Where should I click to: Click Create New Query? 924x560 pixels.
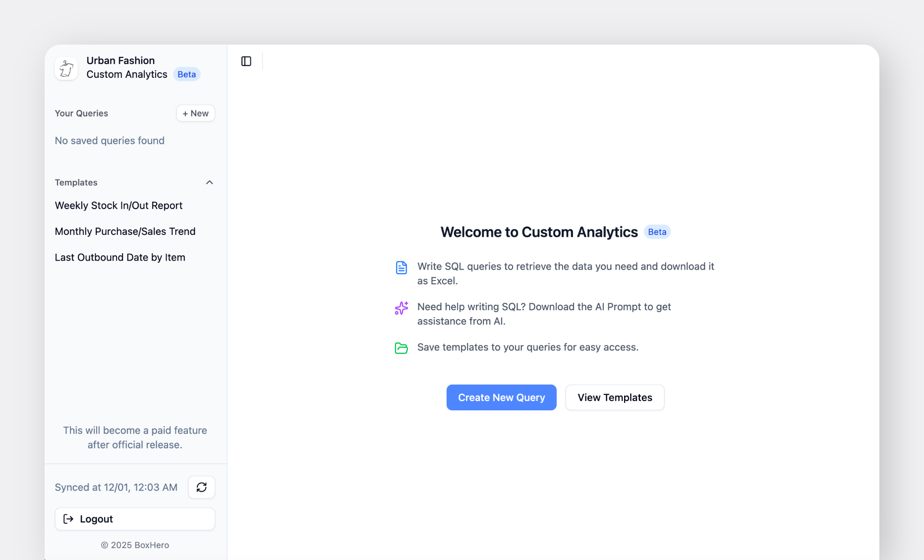(501, 397)
